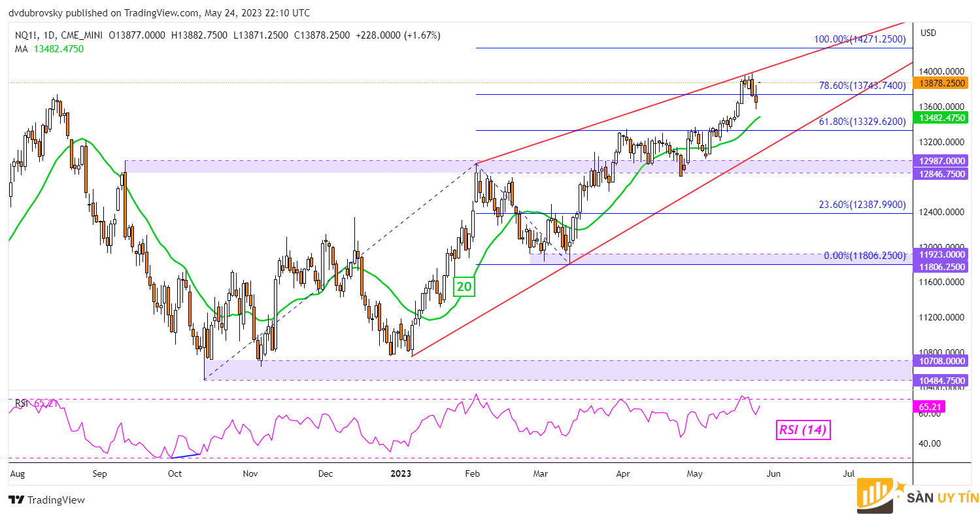Click the 11200.0000 price axis label
980x514 pixels.
click(x=942, y=318)
